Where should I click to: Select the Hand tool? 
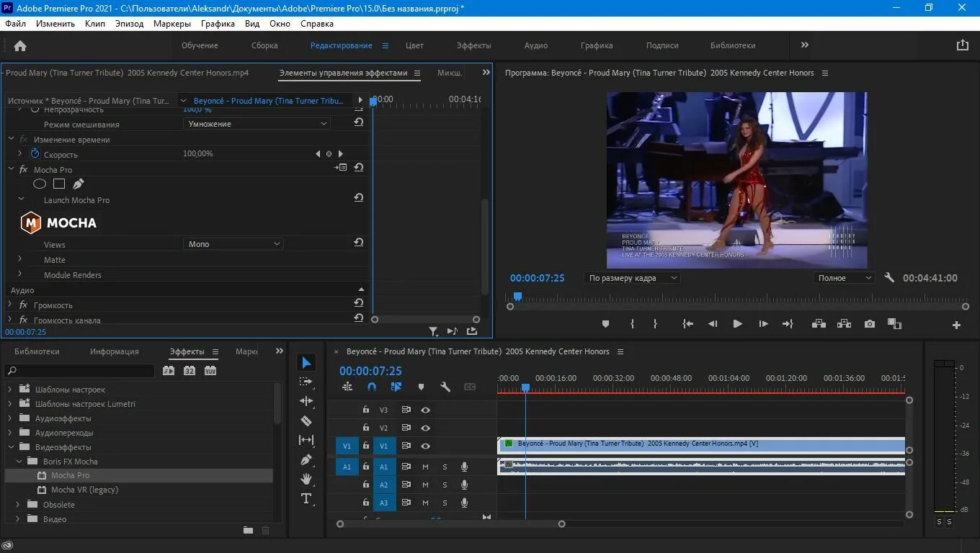pyautogui.click(x=306, y=479)
